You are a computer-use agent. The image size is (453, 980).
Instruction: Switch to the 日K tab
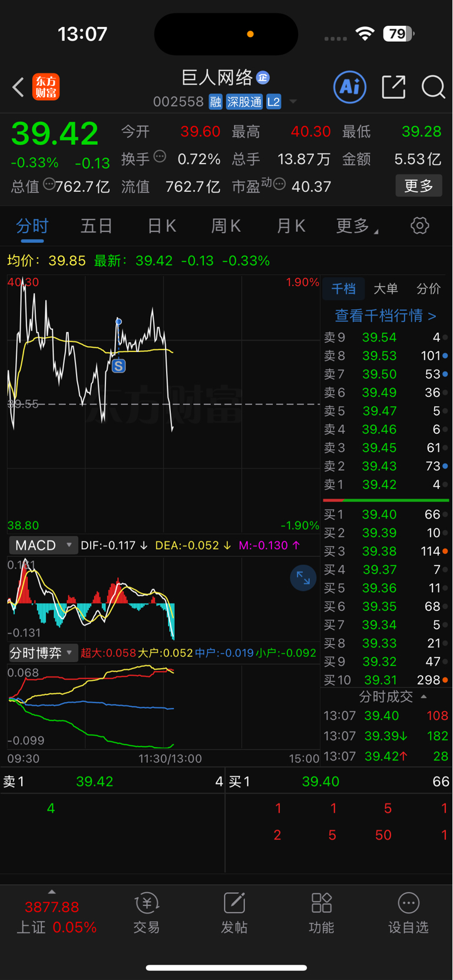161,226
